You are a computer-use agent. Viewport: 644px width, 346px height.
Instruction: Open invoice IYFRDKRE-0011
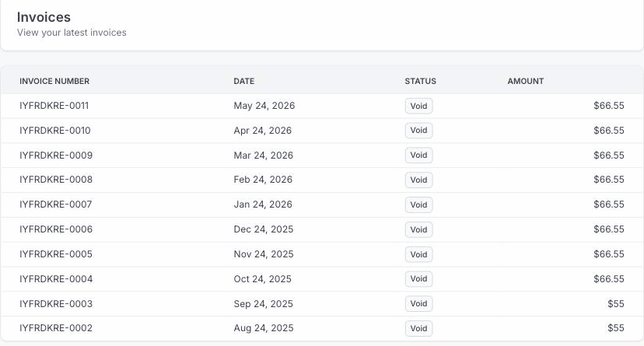tap(54, 106)
